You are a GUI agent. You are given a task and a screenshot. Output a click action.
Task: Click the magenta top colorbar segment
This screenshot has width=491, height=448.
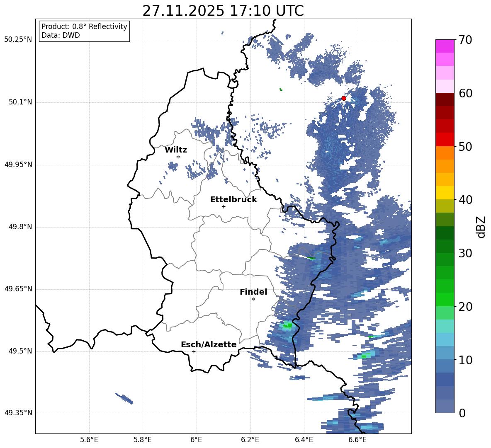[x=445, y=46]
